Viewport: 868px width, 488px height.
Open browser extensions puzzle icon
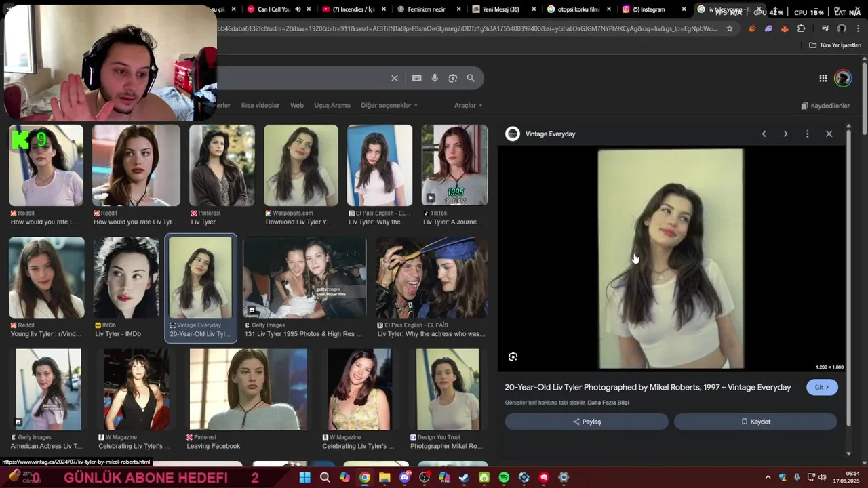coord(802,28)
